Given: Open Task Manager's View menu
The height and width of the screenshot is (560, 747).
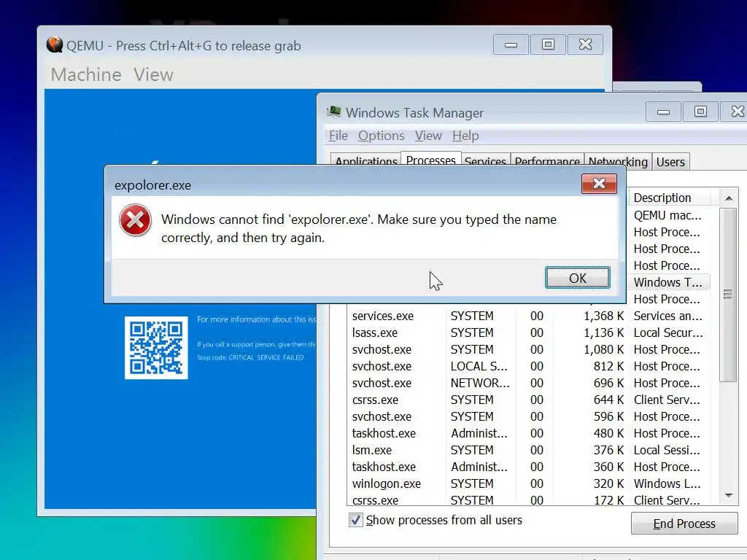Looking at the screenshot, I should click(x=428, y=136).
